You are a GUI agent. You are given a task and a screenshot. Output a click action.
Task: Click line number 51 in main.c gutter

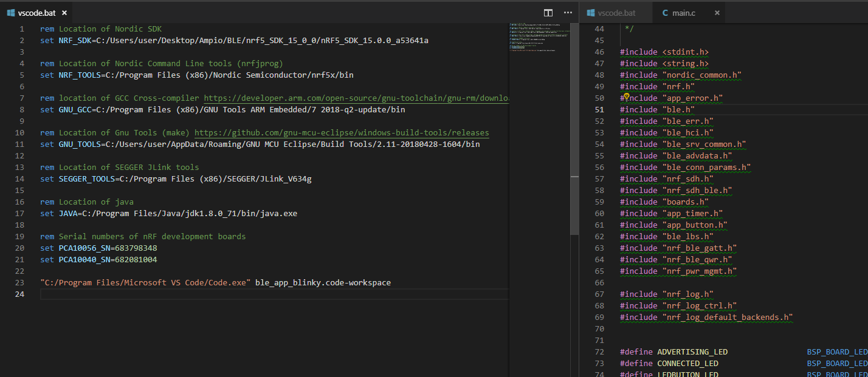coord(600,109)
